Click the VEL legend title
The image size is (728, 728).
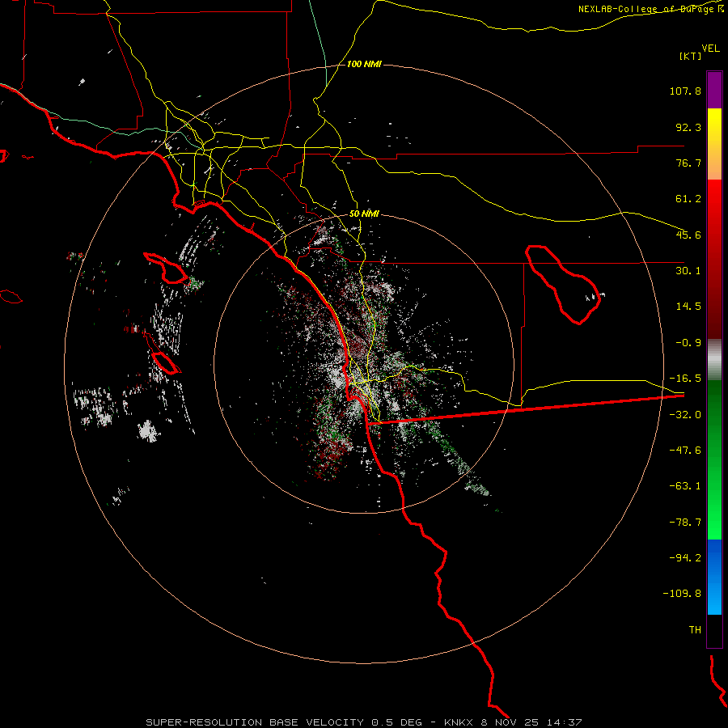point(710,48)
